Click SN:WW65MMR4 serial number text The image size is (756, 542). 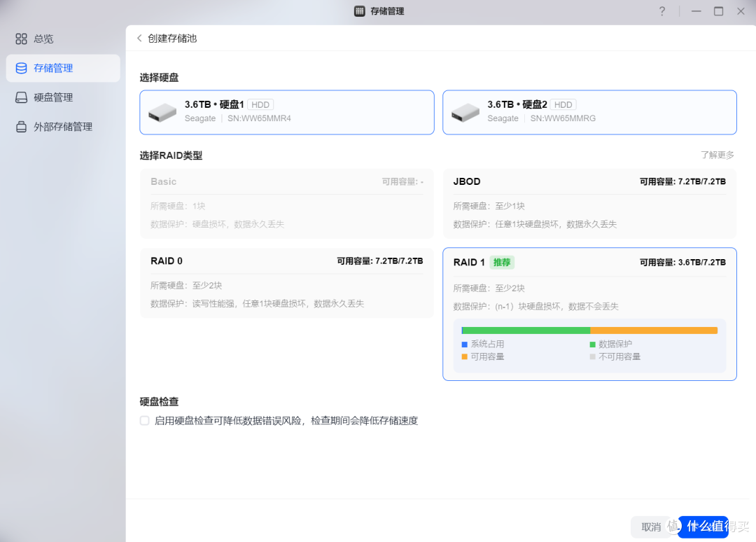260,118
